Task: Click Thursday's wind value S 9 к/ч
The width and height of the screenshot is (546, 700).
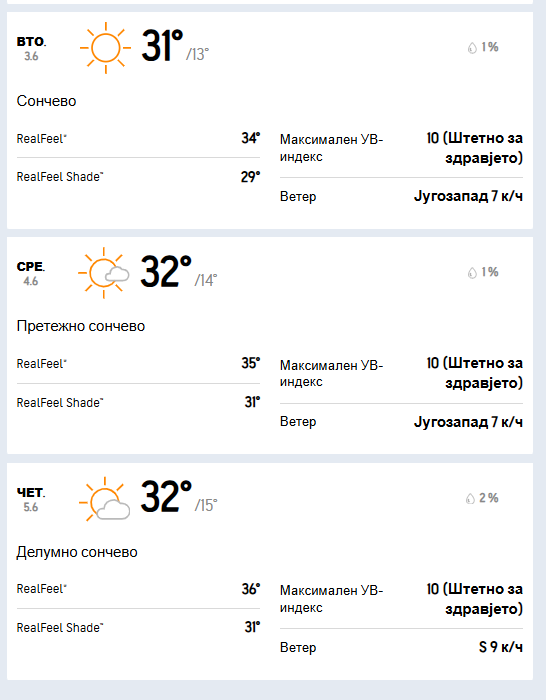Action: point(500,647)
